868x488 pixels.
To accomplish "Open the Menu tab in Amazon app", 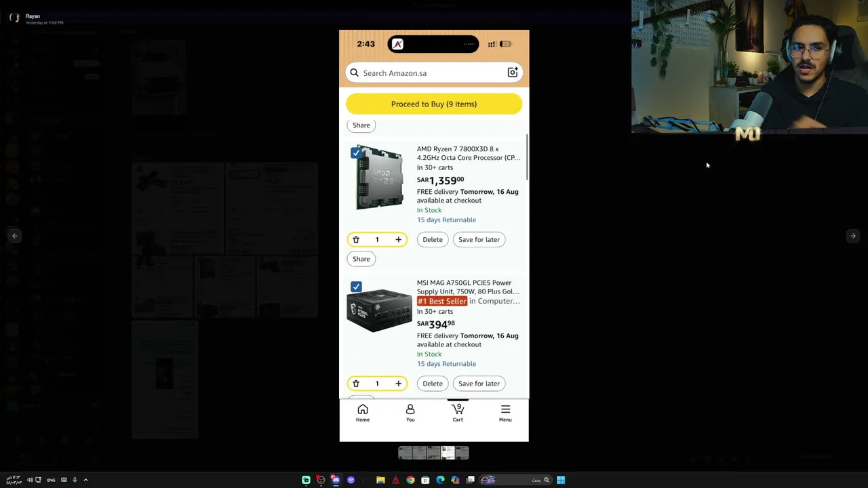I will (505, 413).
